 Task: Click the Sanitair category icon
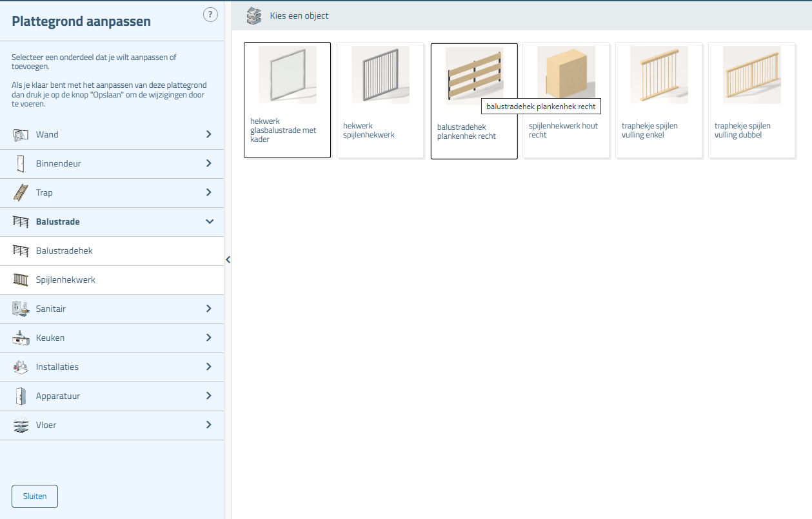pyautogui.click(x=21, y=309)
